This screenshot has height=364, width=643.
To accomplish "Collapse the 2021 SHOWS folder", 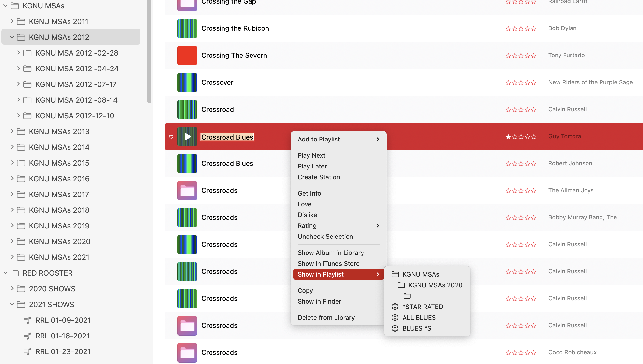I will coord(12,304).
